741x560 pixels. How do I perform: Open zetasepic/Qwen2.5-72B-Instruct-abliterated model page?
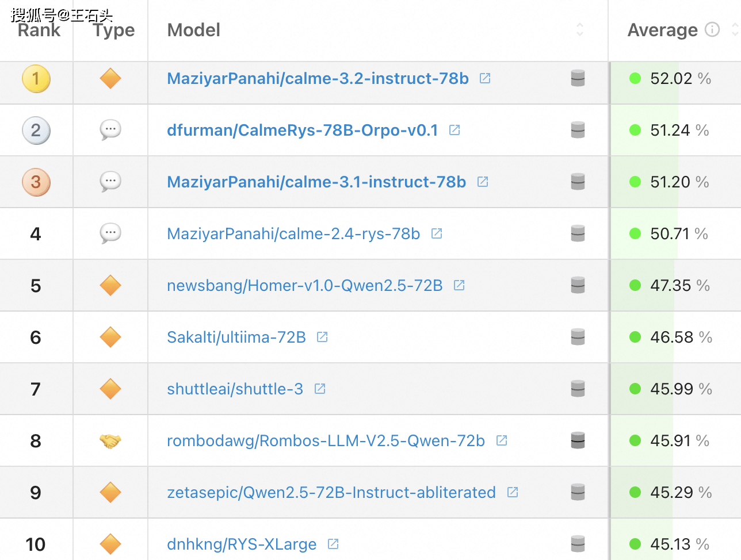point(331,492)
